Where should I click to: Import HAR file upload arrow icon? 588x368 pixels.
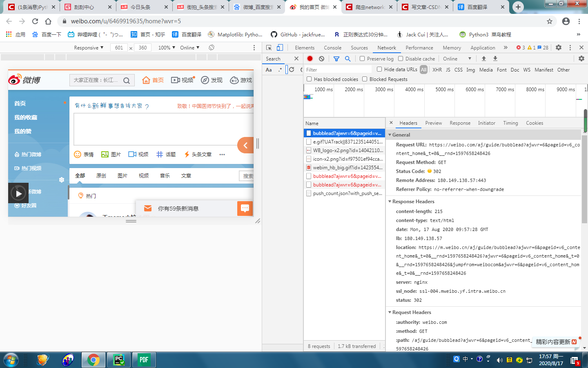[x=484, y=58]
